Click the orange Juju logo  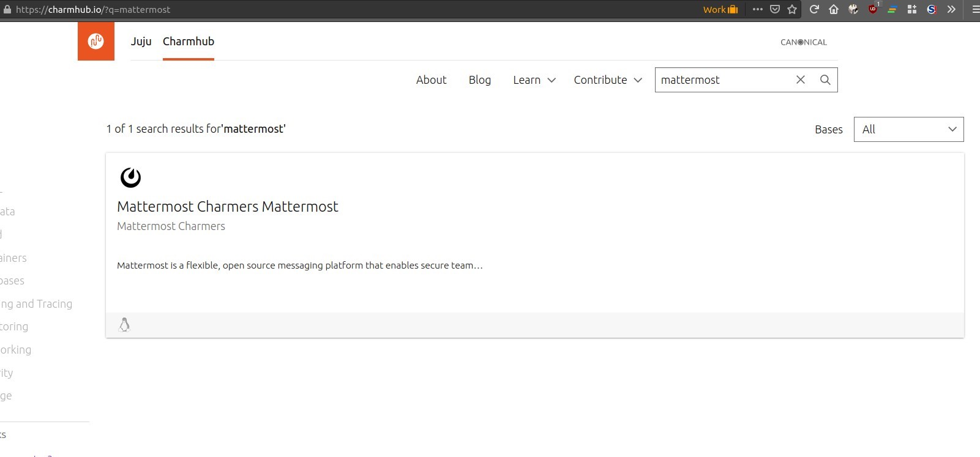click(96, 41)
